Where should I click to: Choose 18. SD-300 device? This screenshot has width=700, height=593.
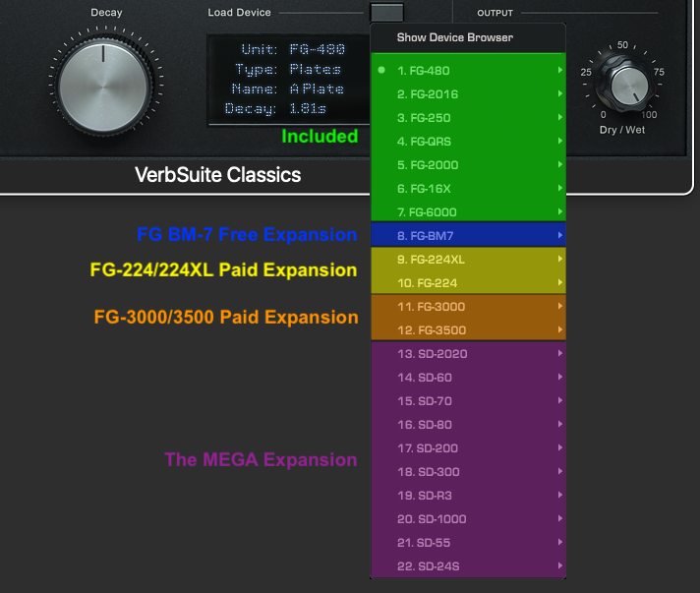tap(468, 472)
